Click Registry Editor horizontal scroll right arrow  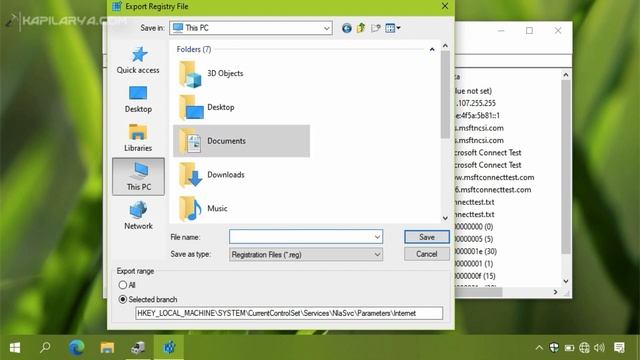[x=555, y=292]
